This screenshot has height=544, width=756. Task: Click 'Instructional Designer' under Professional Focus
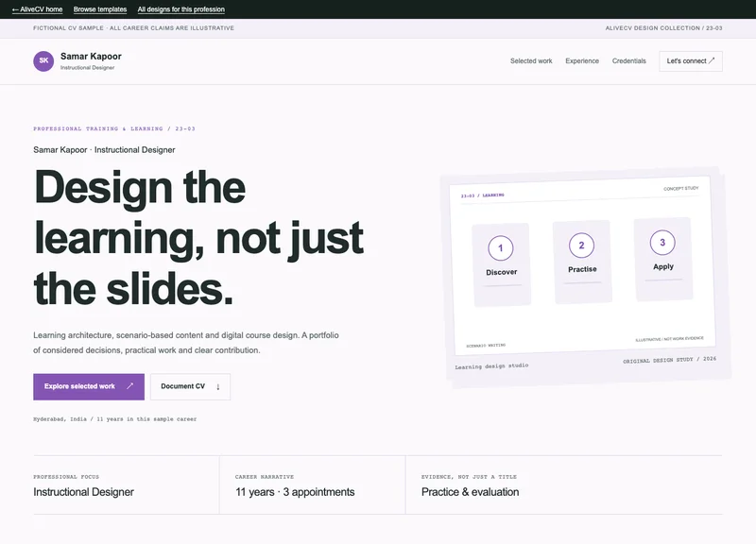click(83, 492)
